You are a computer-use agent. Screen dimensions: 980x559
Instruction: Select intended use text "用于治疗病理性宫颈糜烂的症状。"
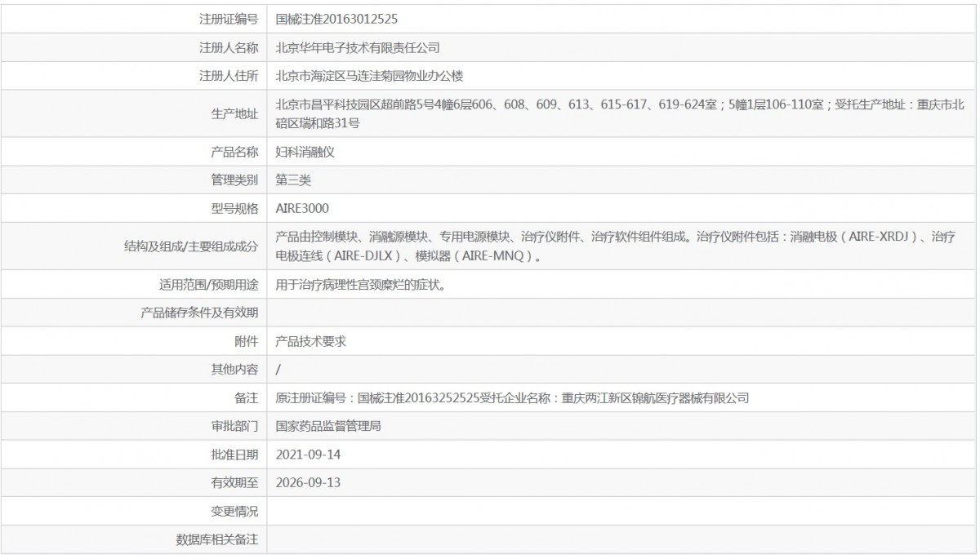tap(361, 285)
